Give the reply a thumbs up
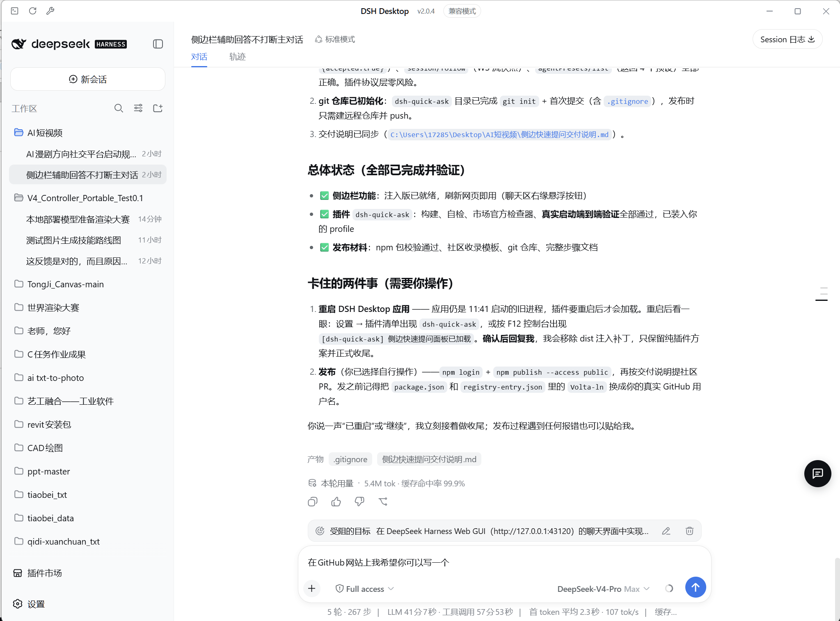The height and width of the screenshot is (621, 840). [x=336, y=502]
